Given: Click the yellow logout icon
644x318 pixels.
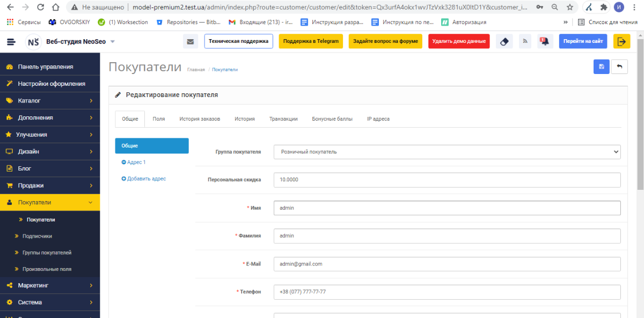Looking at the screenshot, I should coord(621,42).
